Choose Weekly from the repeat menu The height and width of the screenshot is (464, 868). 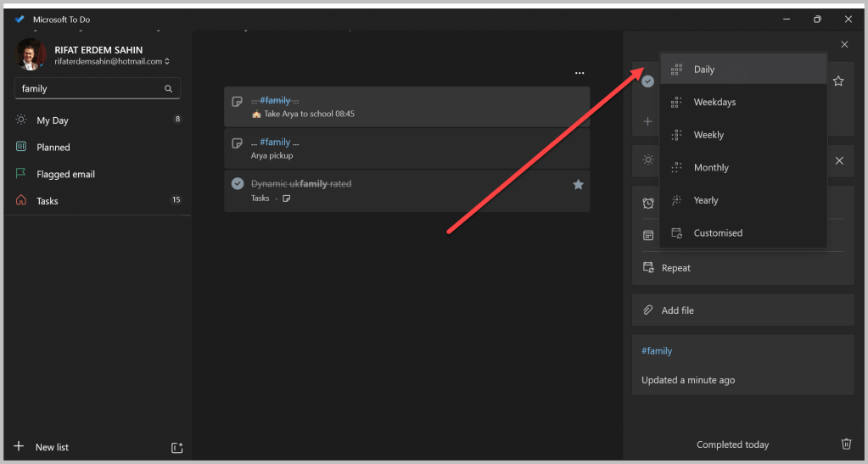743,135
